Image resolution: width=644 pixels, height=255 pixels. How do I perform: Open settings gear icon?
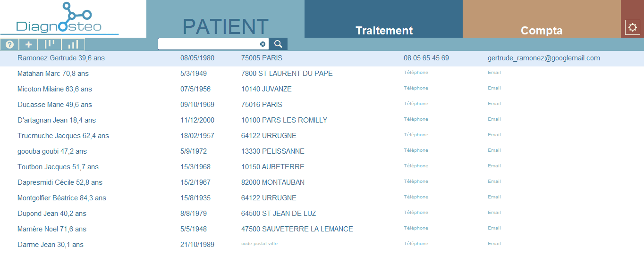click(633, 27)
